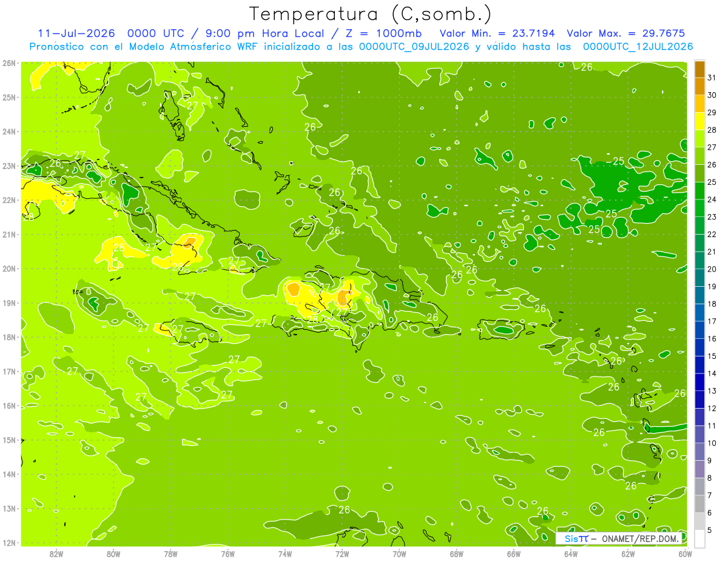
Task: Click the "Temperatura (C,somb.)" chart title
Action: (x=371, y=14)
